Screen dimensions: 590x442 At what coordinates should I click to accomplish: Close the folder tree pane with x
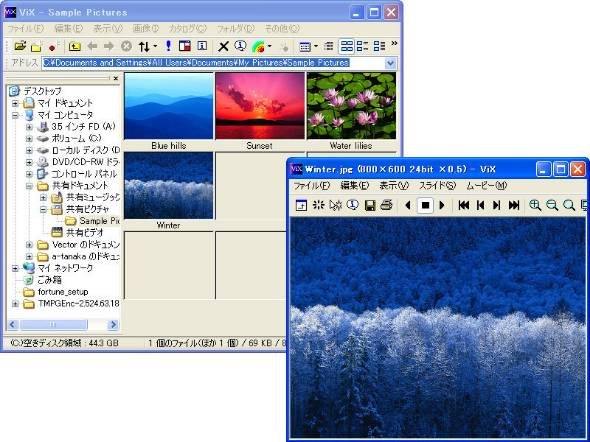point(116,78)
